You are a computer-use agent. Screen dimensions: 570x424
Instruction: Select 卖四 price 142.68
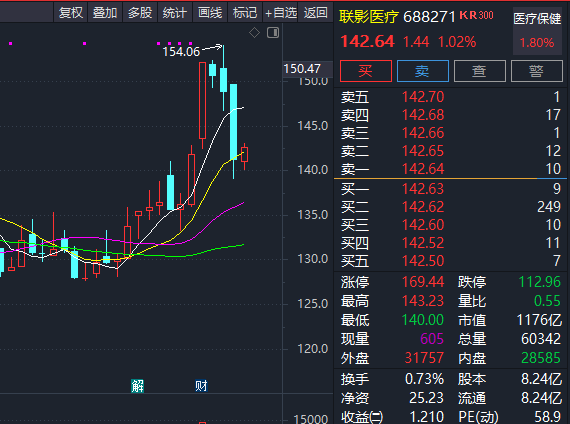pyautogui.click(x=423, y=115)
